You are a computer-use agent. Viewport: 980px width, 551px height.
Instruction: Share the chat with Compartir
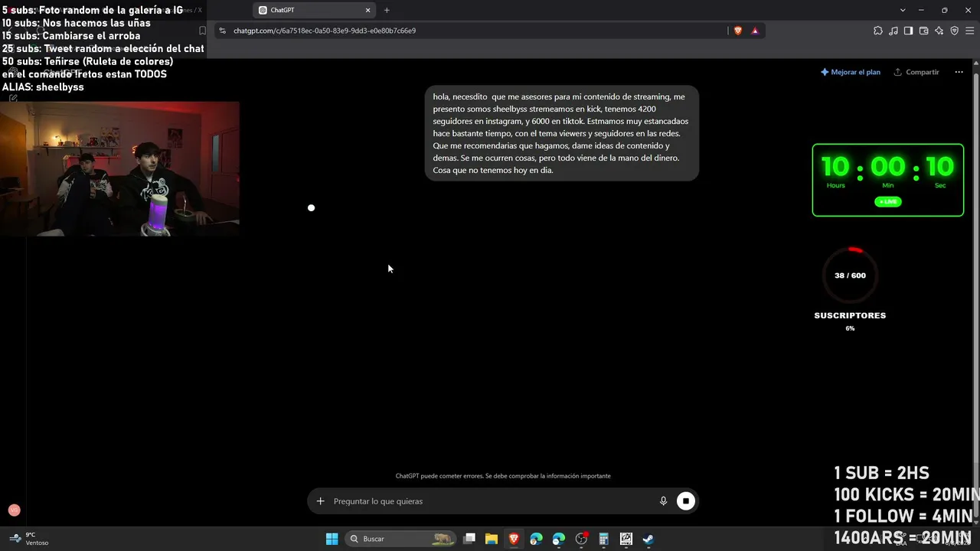tap(916, 72)
